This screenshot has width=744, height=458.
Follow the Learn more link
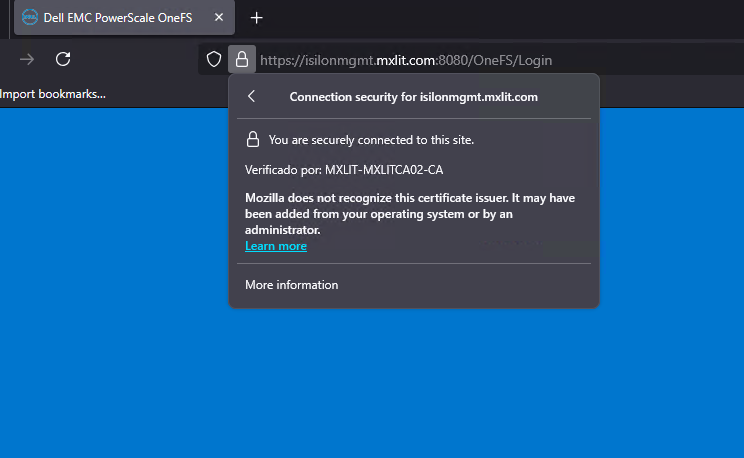276,246
